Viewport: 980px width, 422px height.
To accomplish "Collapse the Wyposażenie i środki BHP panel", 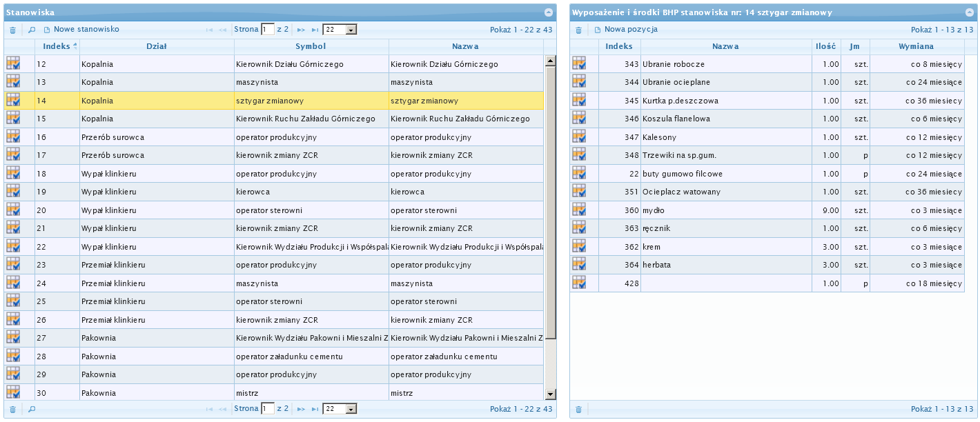I will [970, 12].
